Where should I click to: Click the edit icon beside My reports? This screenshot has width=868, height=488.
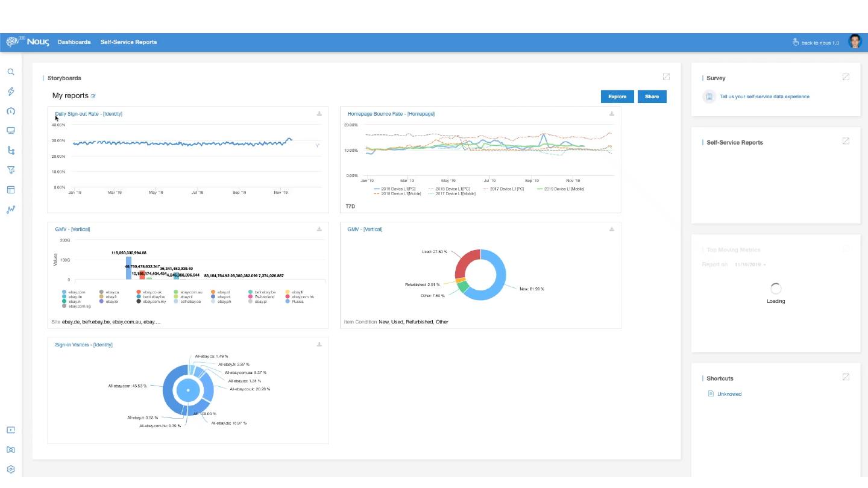[93, 96]
